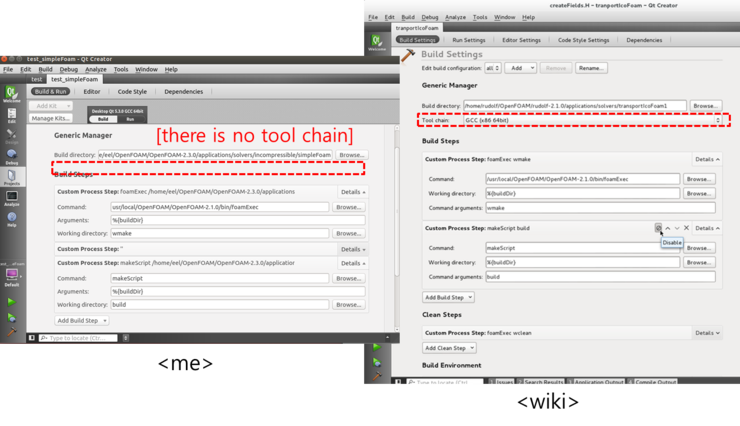This screenshot has width=740, height=426.
Task: Click Working directory field containing 'build'
Action: [219, 305]
